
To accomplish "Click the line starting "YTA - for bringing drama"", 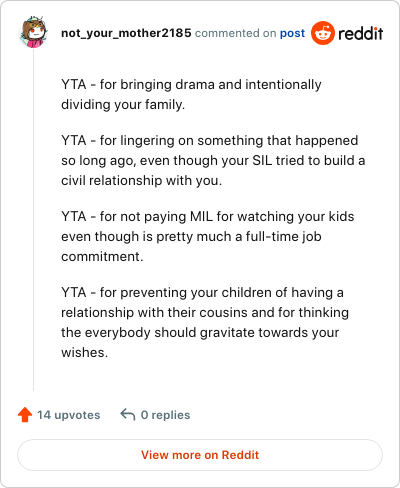I will pyautogui.click(x=191, y=85).
